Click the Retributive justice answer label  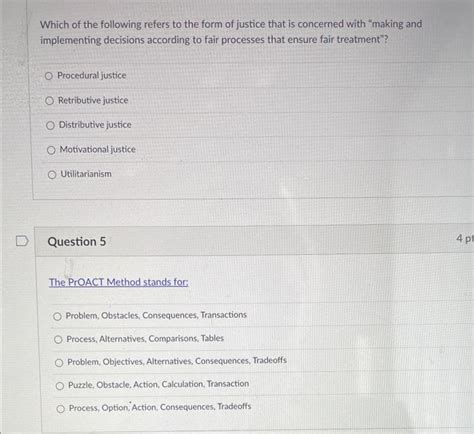93,100
